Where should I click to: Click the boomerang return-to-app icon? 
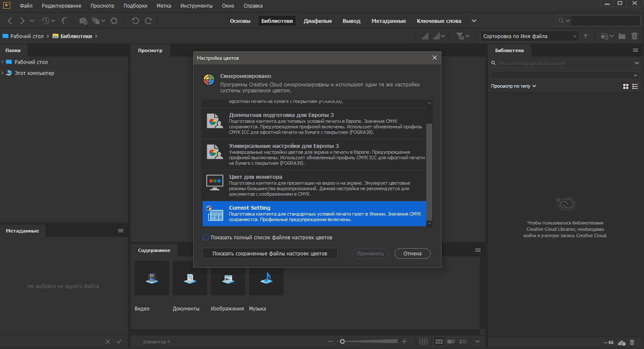[x=64, y=21]
